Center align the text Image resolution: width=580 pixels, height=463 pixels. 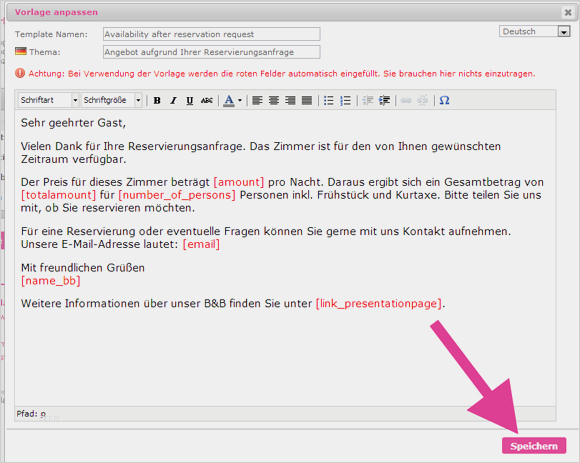[x=274, y=100]
